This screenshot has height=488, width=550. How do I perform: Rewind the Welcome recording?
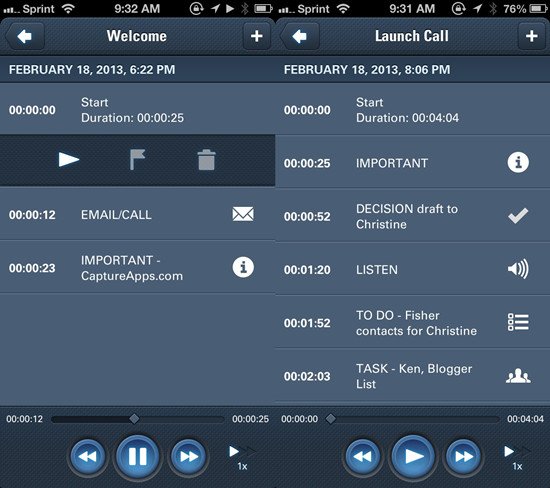point(87,456)
